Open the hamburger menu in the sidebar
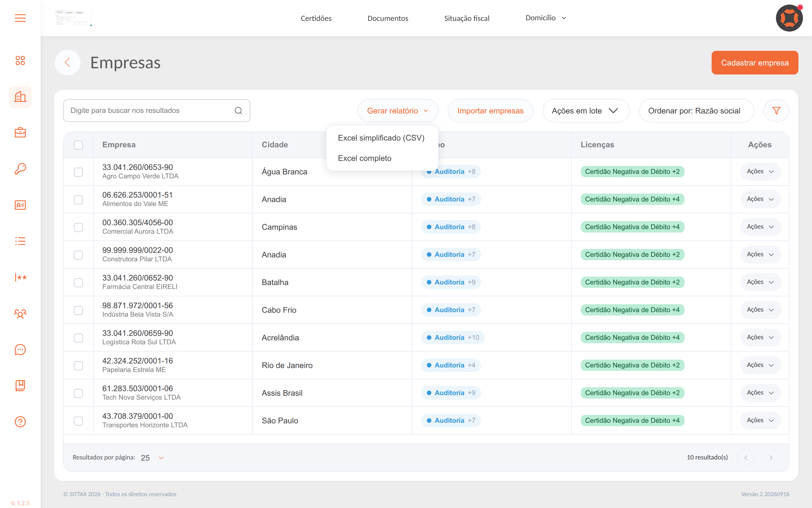 [x=20, y=18]
